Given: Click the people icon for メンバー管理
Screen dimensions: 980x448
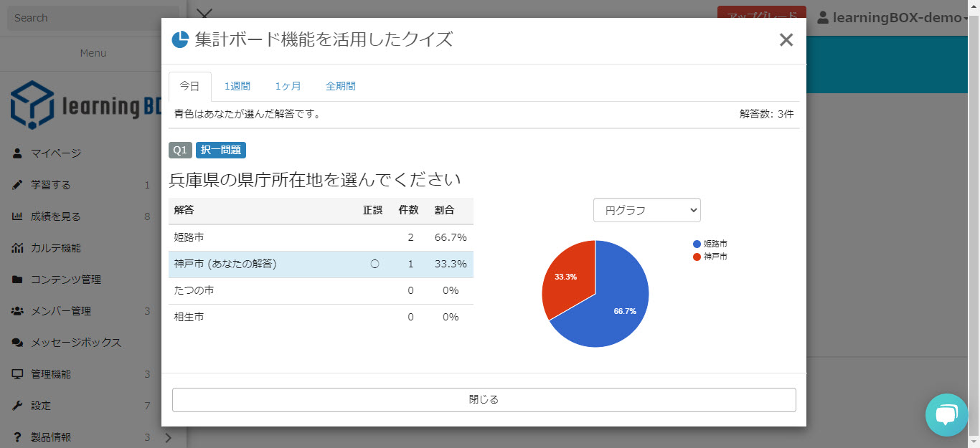Looking at the screenshot, I should point(17,311).
